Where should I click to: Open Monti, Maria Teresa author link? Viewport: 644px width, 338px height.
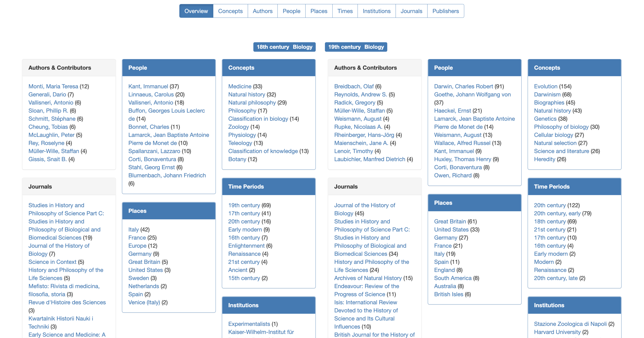coord(53,86)
